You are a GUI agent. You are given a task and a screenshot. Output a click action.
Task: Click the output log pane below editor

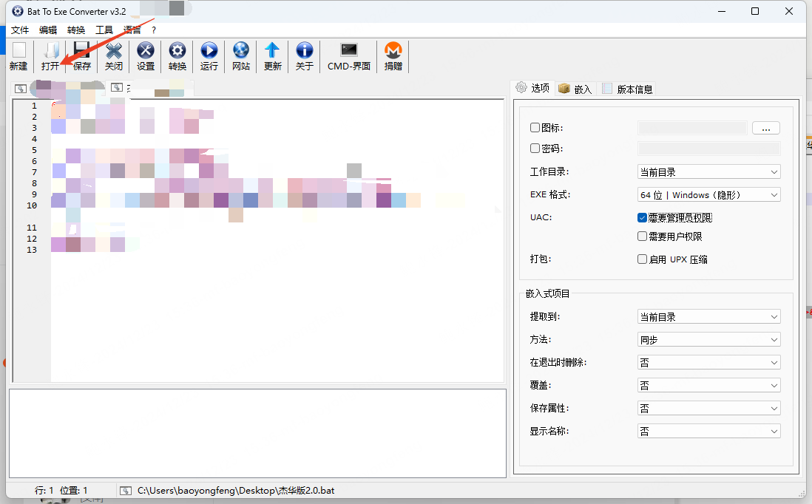[257, 434]
